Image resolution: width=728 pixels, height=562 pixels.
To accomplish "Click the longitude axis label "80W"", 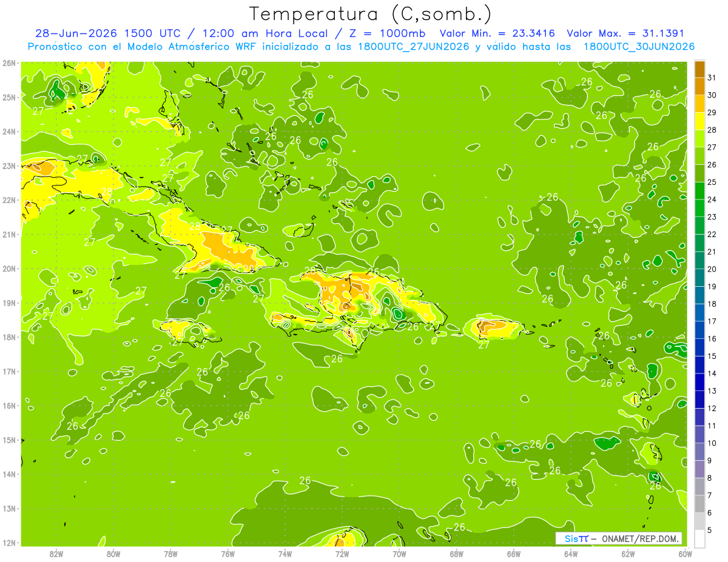I will coord(113,554).
